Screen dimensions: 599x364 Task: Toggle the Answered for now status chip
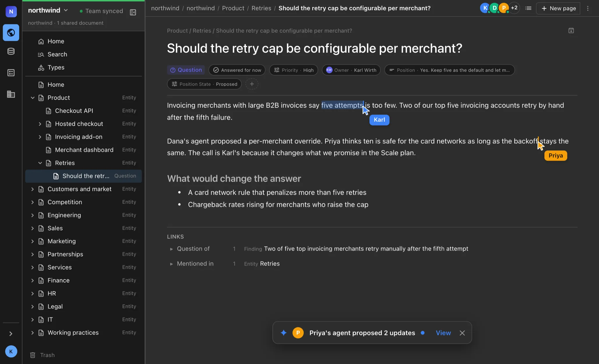(x=237, y=70)
